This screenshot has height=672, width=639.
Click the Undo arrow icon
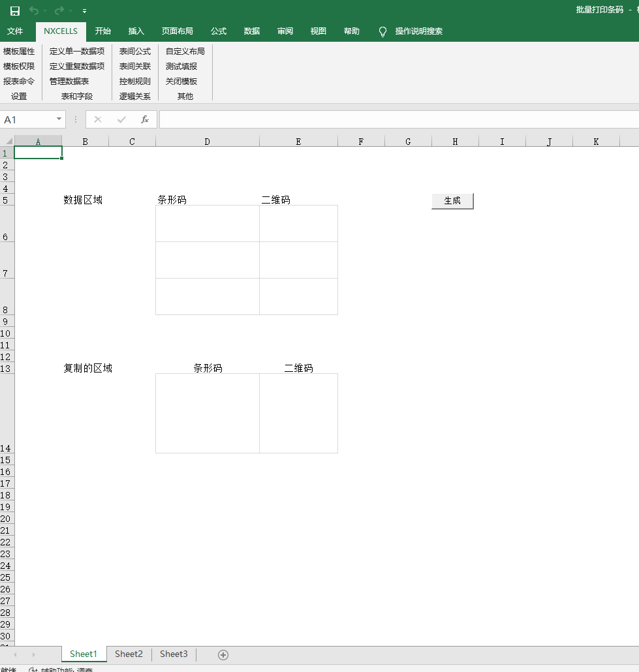point(34,10)
